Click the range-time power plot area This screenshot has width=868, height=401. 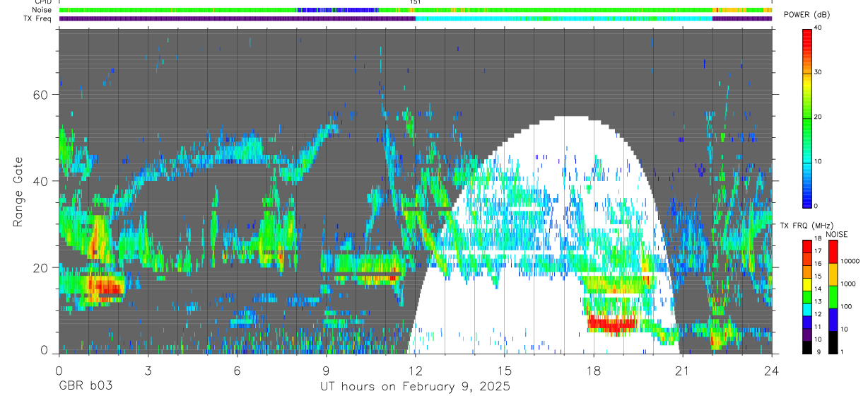point(416,191)
